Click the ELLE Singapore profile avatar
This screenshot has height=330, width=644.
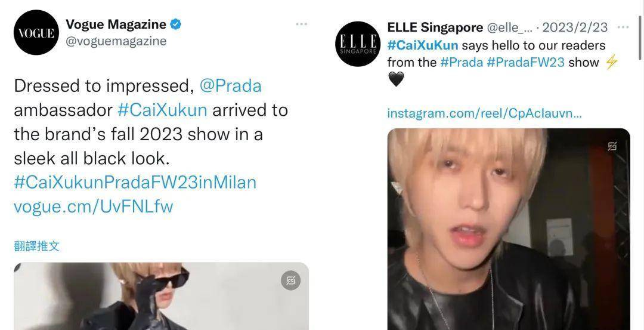coord(358,44)
